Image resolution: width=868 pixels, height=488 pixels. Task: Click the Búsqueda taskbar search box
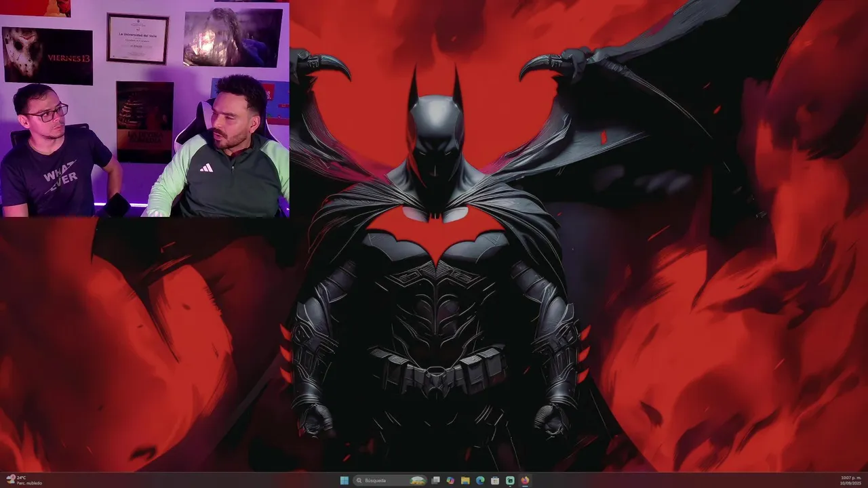(390, 481)
